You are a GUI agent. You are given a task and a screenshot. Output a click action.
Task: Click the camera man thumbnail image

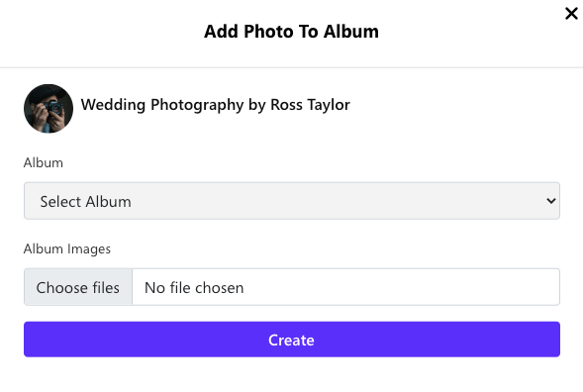coord(49,109)
